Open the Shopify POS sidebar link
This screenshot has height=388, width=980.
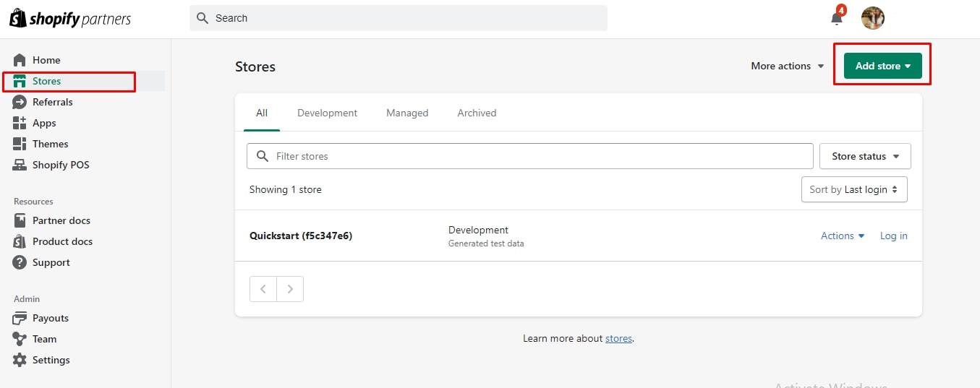61,165
